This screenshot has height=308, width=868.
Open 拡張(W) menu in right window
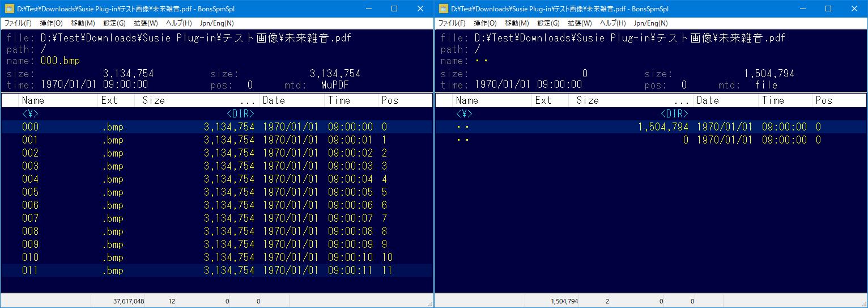click(x=580, y=23)
